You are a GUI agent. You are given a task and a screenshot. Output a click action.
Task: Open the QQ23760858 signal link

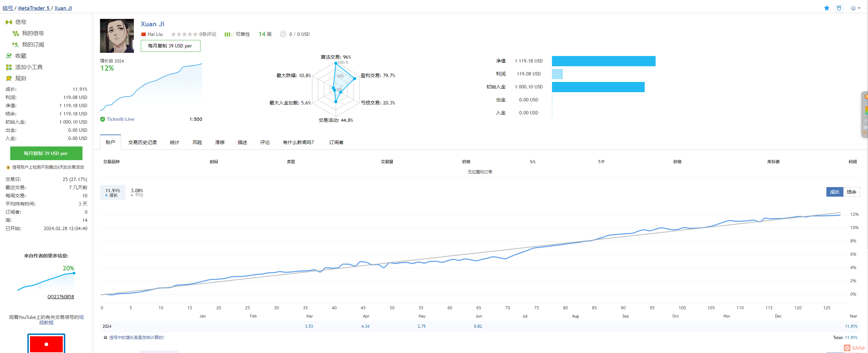click(x=61, y=297)
